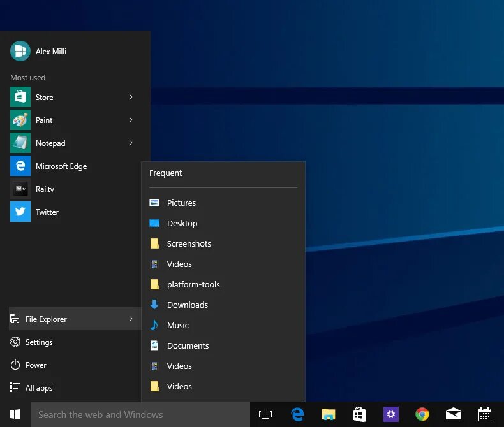Click the Power label

(36, 365)
